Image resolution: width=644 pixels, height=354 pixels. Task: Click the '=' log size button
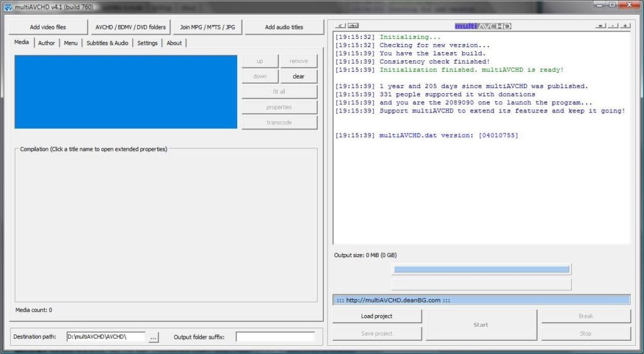600,26
